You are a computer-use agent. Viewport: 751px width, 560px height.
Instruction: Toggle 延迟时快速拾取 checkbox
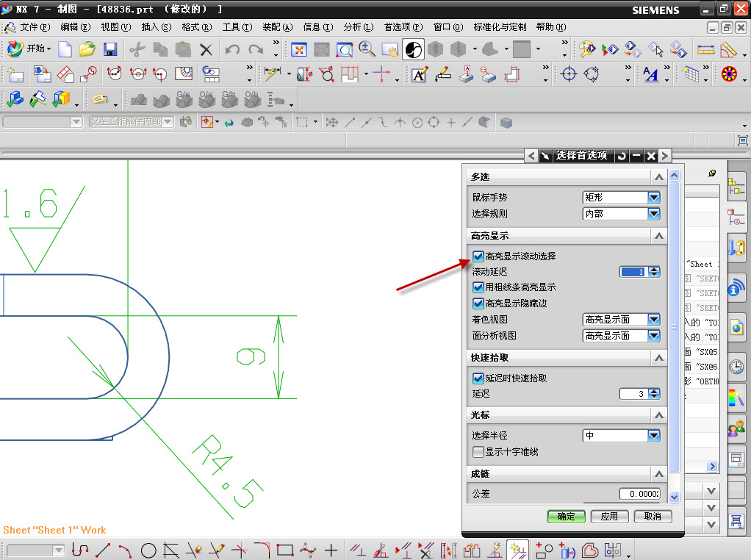point(478,378)
